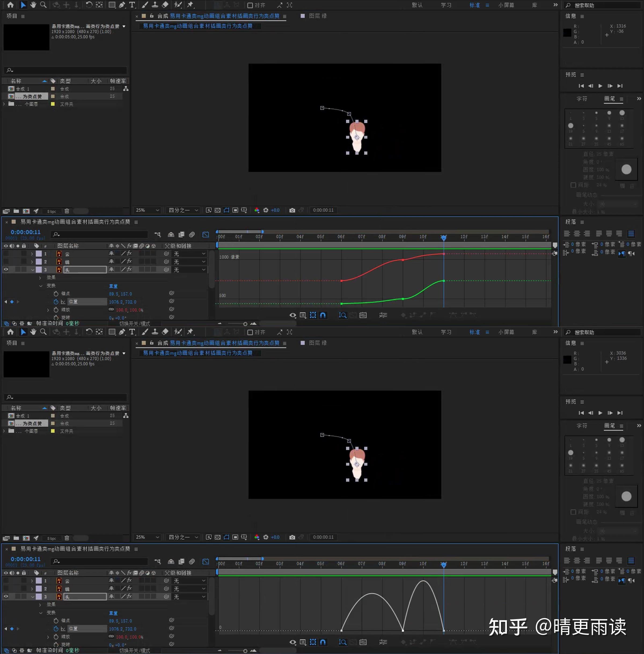Hide layer 3 头 using its eye in the upper timeline
Viewport: 644px width, 654px height.
(6, 270)
